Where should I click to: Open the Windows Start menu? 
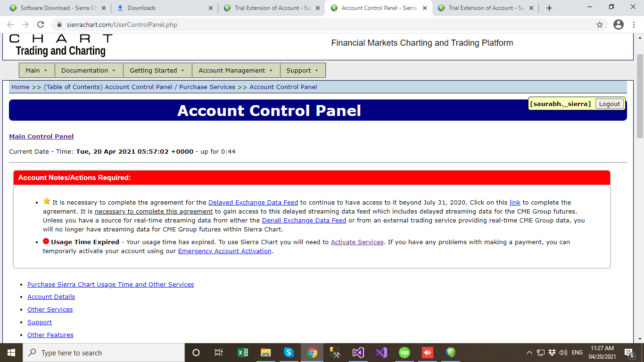click(x=11, y=353)
